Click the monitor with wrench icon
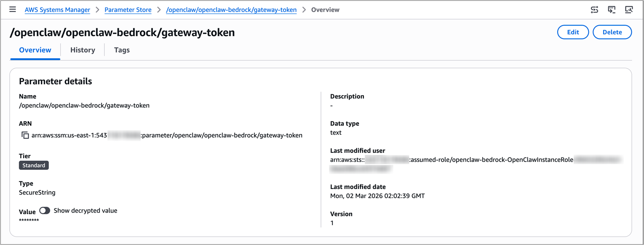Image resolution: width=644 pixels, height=245 pixels. tap(629, 10)
